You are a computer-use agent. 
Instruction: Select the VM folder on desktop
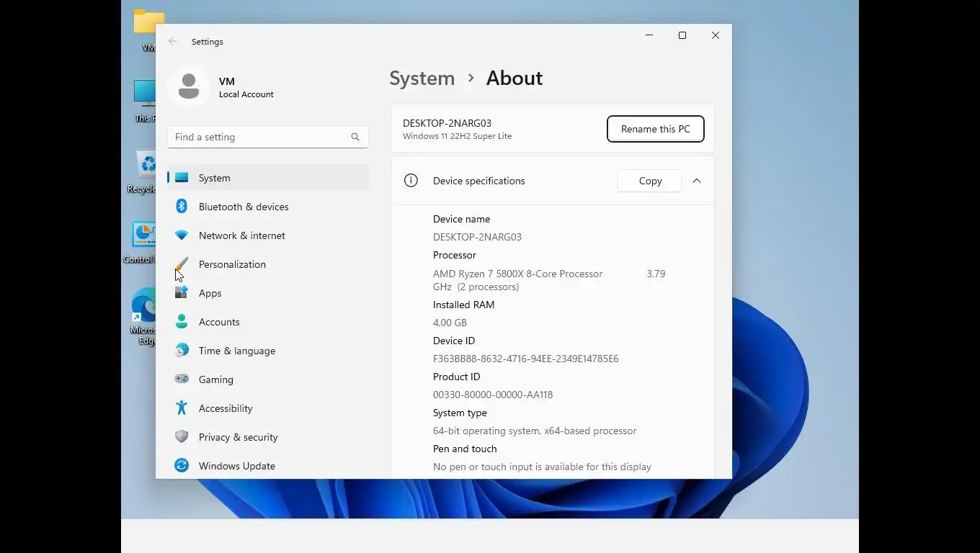(148, 30)
